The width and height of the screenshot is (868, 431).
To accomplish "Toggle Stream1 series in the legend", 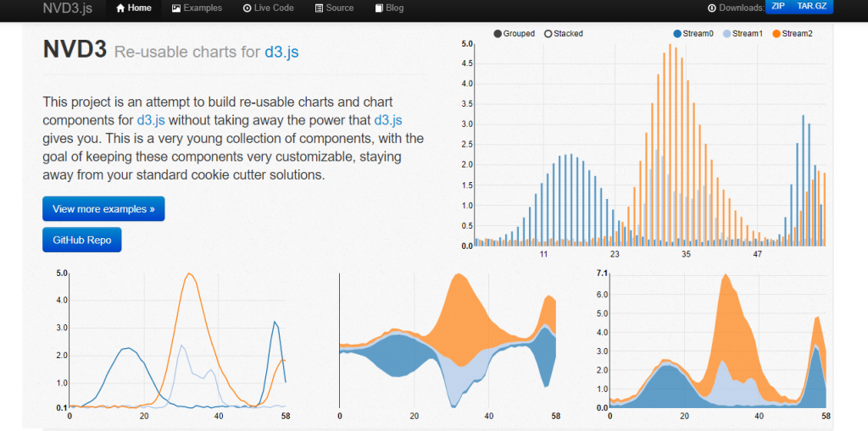I will point(743,34).
